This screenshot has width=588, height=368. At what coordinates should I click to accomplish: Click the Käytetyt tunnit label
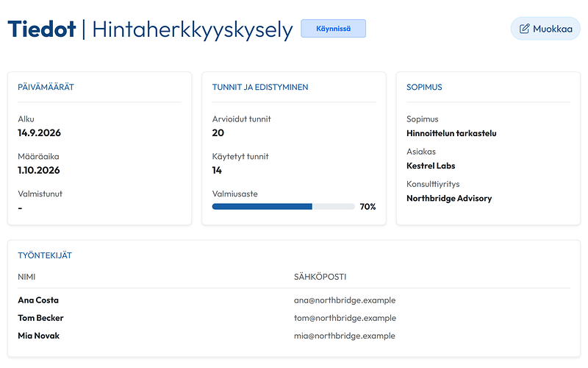(x=240, y=157)
